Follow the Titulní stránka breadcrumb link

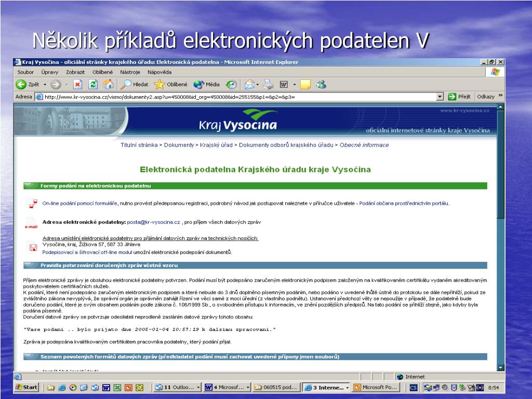coord(139,145)
